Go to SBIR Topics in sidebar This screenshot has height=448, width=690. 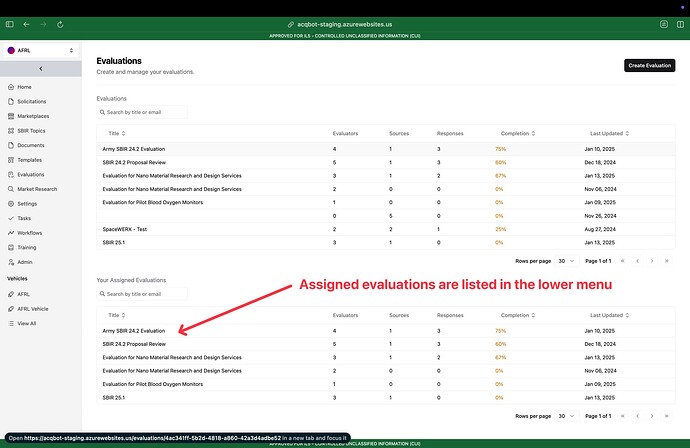click(x=31, y=131)
